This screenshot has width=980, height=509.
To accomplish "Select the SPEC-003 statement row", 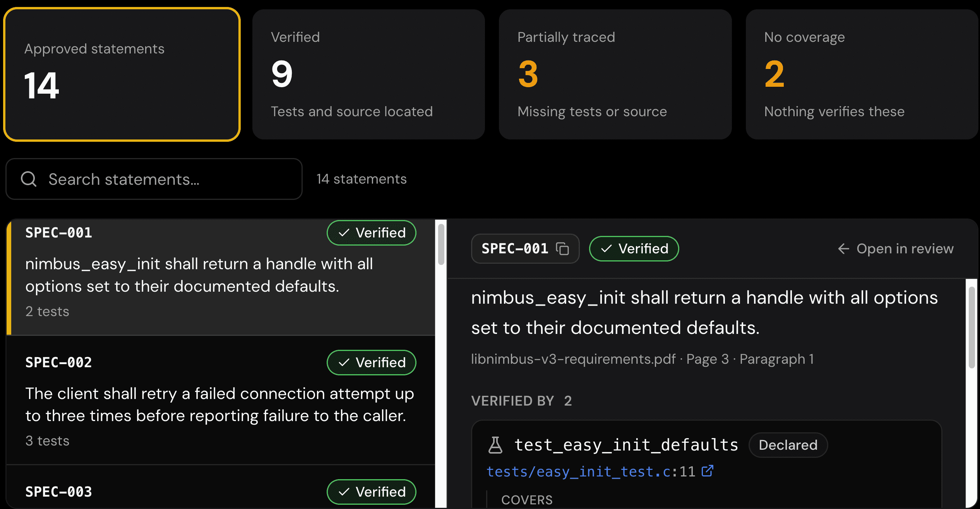I will point(221,487).
